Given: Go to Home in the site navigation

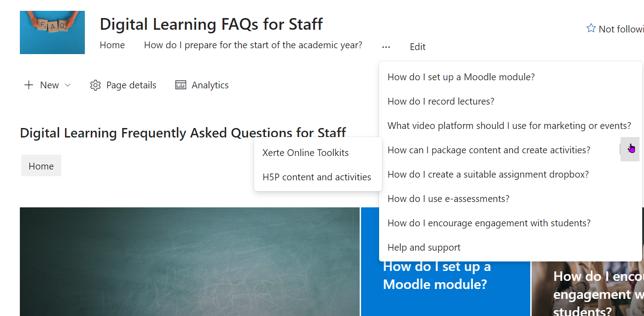Looking at the screenshot, I should 112,45.
